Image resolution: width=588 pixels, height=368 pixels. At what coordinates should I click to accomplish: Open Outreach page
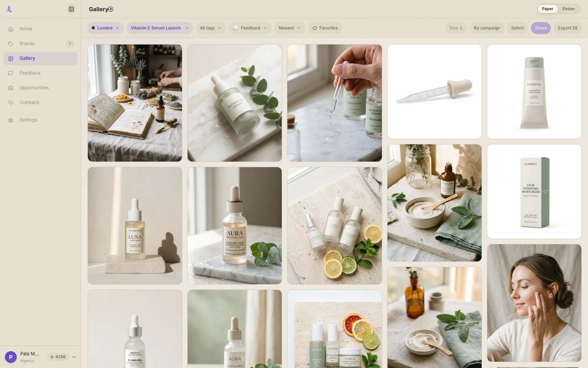(x=40, y=103)
